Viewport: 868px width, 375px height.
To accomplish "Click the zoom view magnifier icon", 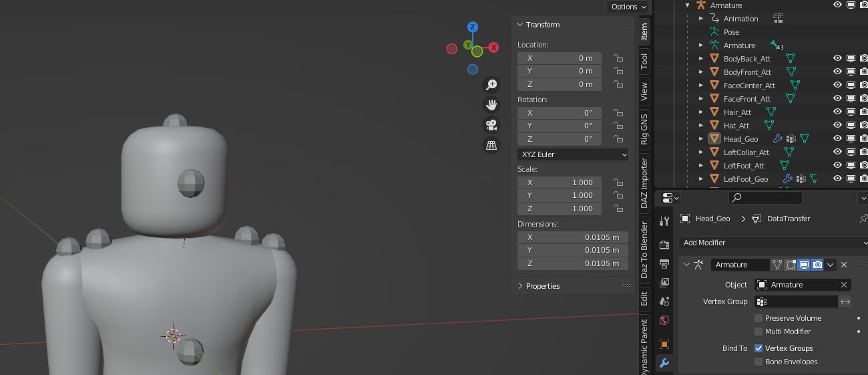I will [491, 85].
